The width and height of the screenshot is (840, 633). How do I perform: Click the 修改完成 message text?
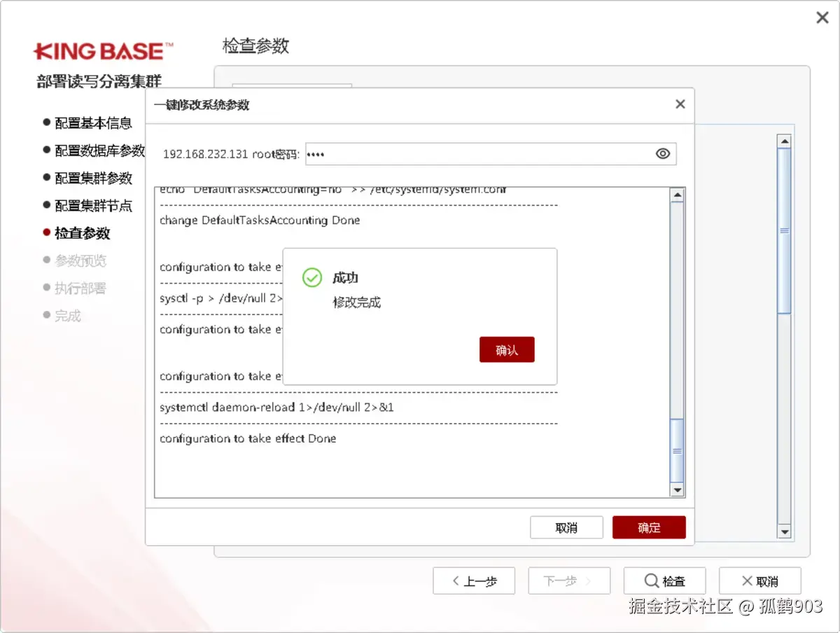(x=356, y=302)
